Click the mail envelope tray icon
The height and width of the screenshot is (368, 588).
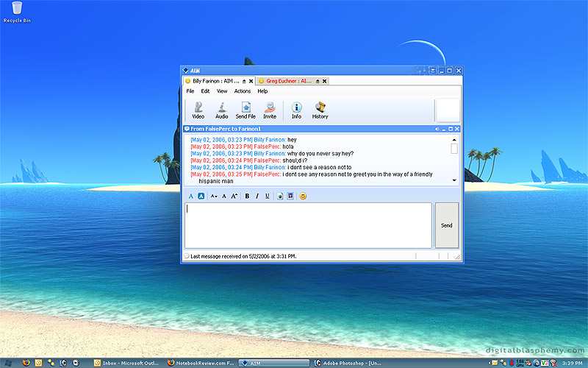point(495,363)
